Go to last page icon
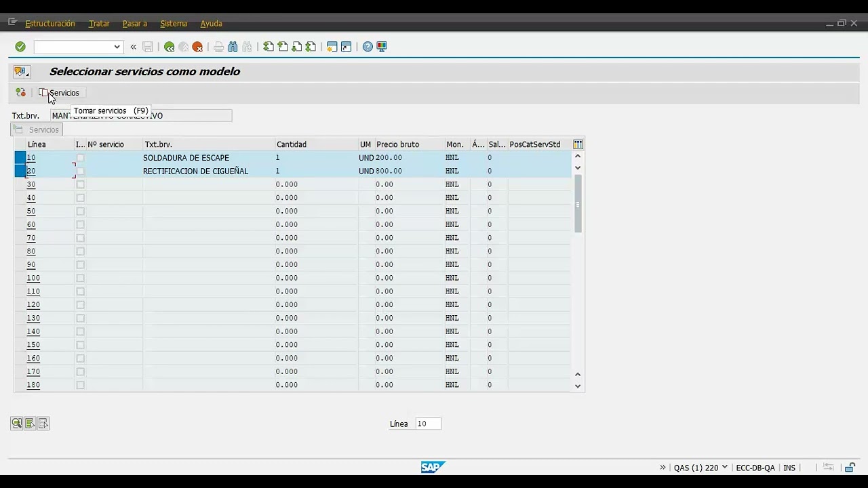This screenshot has height=488, width=868. pos(311,47)
